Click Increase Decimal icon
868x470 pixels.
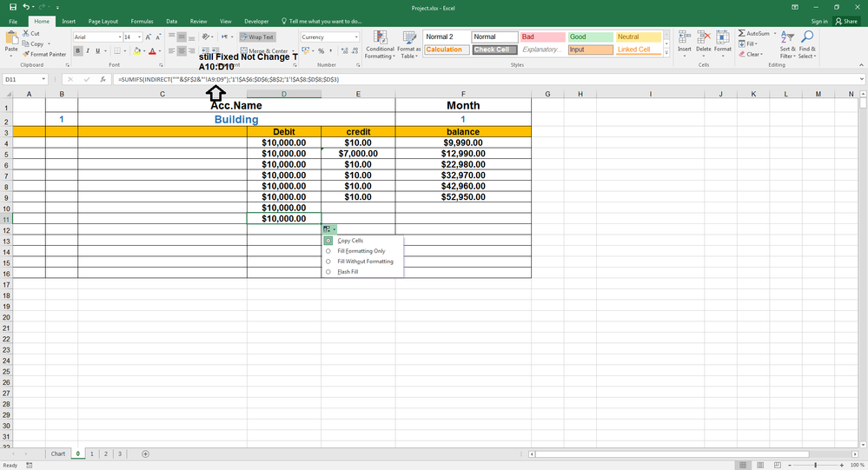point(346,51)
